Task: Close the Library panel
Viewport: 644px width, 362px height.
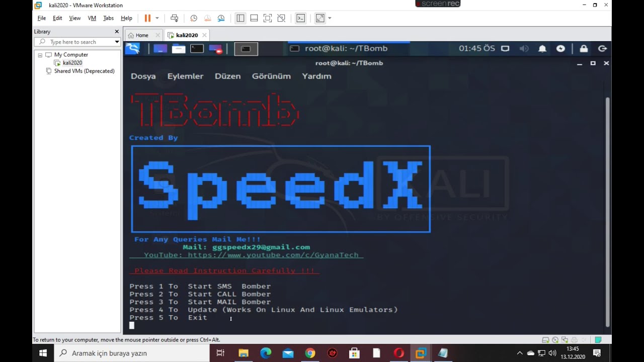Action: click(117, 32)
